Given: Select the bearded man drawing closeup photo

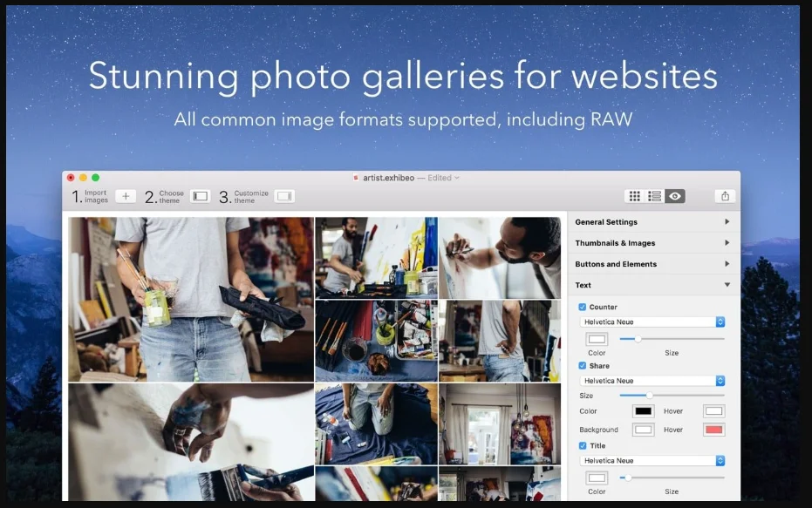Looking at the screenshot, I should pyautogui.click(x=500, y=258).
